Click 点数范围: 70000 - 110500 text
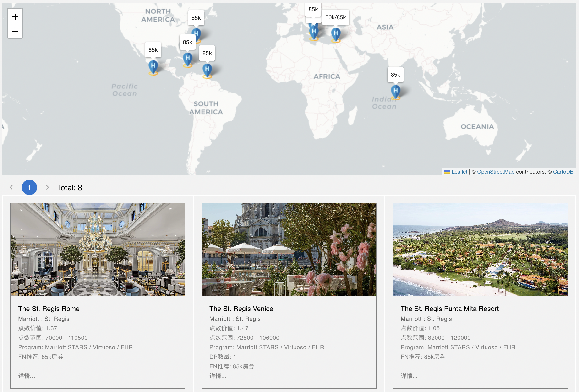The image size is (579, 392). (x=53, y=338)
